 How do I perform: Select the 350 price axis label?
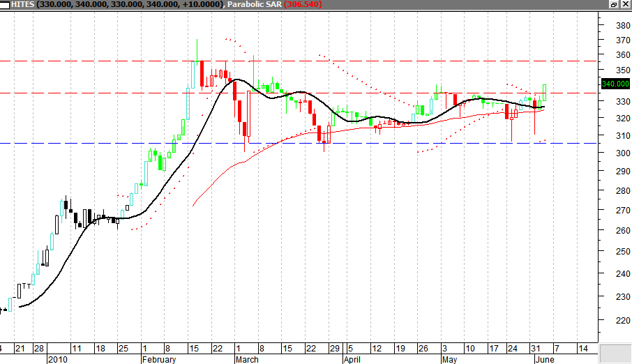click(x=623, y=70)
